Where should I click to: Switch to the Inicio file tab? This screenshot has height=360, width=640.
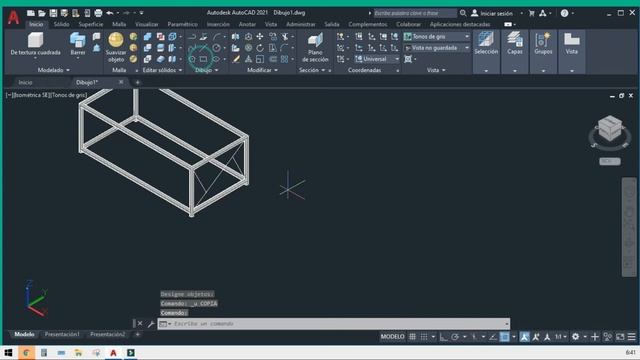click(x=25, y=82)
